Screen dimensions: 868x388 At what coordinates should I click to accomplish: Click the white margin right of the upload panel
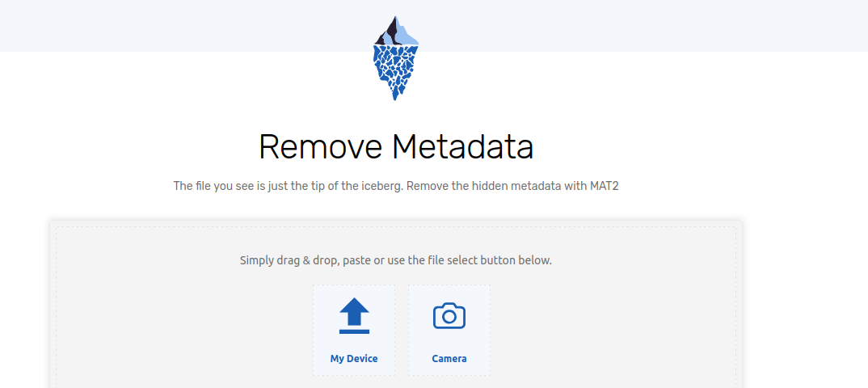click(x=804, y=305)
